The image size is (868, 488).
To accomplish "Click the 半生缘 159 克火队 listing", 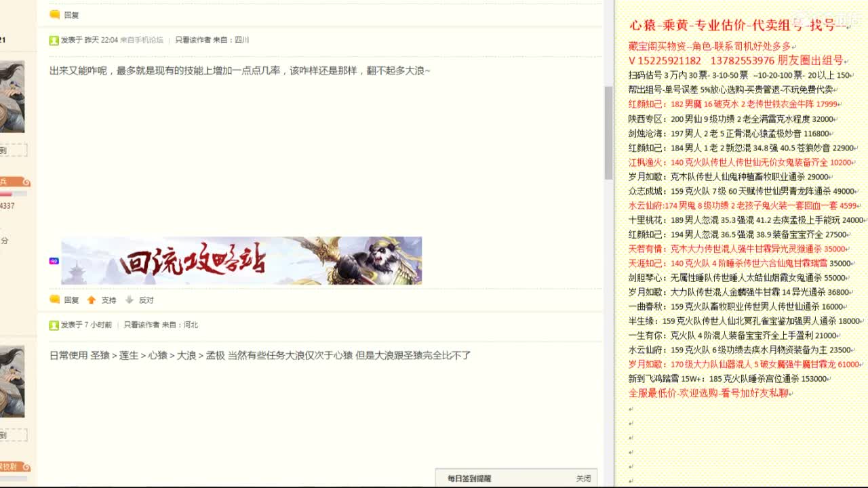I will point(745,321).
